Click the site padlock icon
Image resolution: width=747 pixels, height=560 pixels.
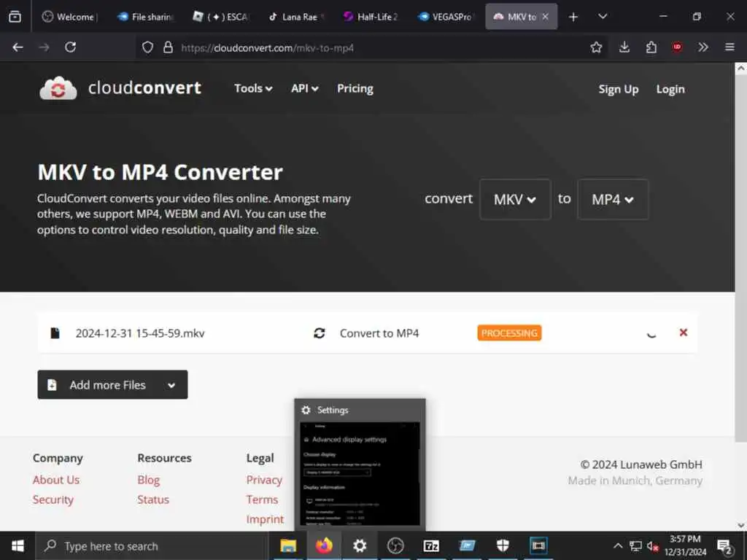[x=168, y=47]
